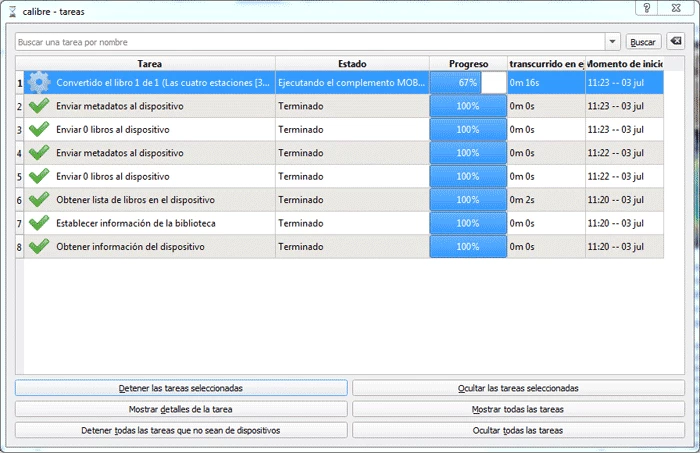Click the gear icon of the converting task
700x453 pixels.
pos(39,82)
